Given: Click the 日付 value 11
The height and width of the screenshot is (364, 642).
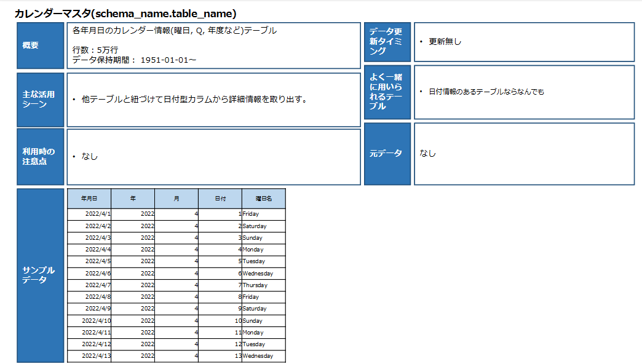Looking at the screenshot, I should point(220,333).
